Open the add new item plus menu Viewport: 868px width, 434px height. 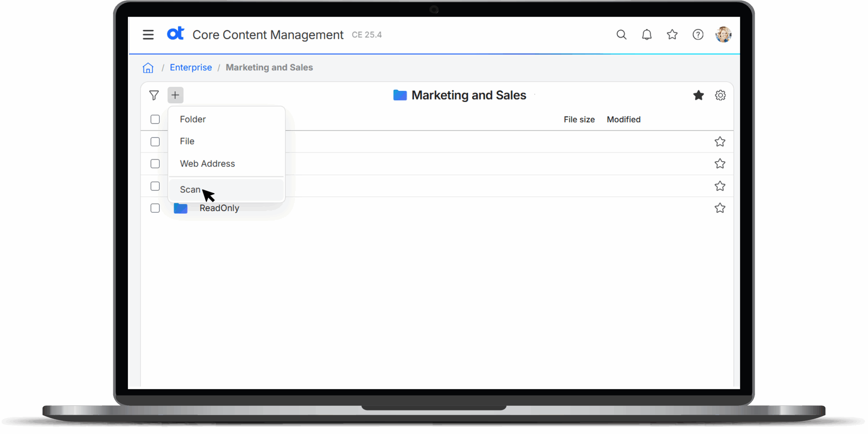pyautogui.click(x=175, y=95)
